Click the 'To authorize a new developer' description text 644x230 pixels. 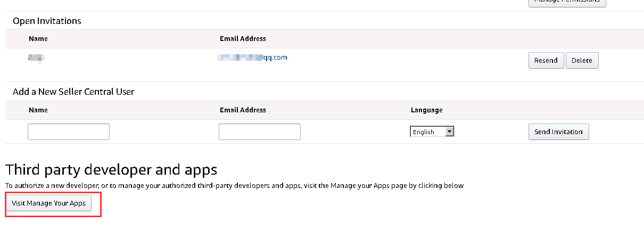coord(234,186)
